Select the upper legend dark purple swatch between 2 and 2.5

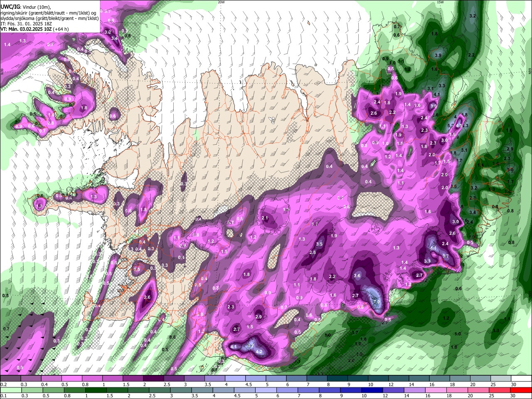(x=153, y=379)
